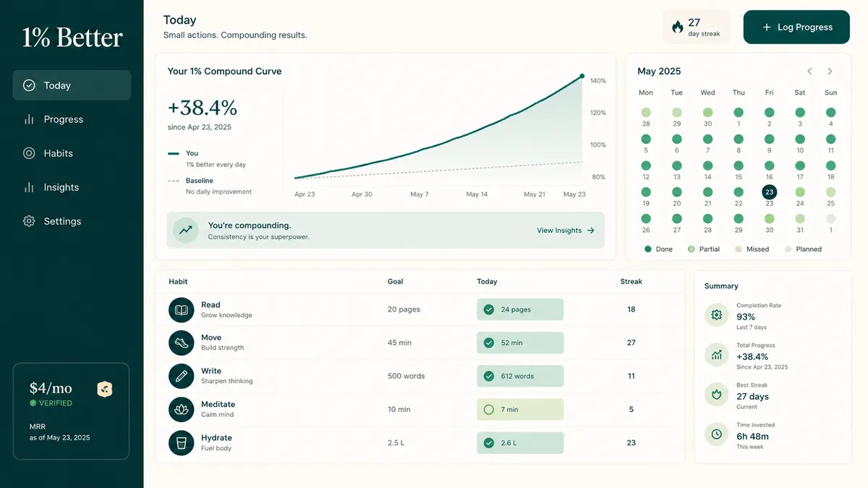Image resolution: width=868 pixels, height=488 pixels.
Task: Open the View Insights link
Action: click(x=566, y=231)
